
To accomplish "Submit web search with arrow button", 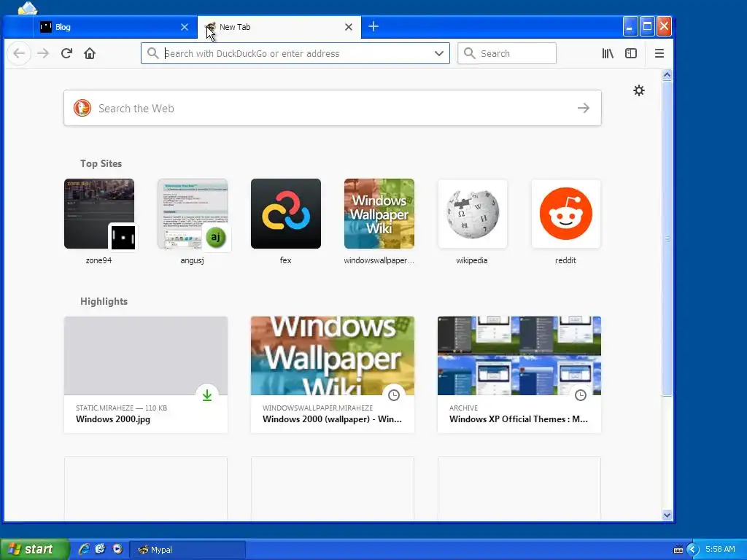I will point(584,108).
